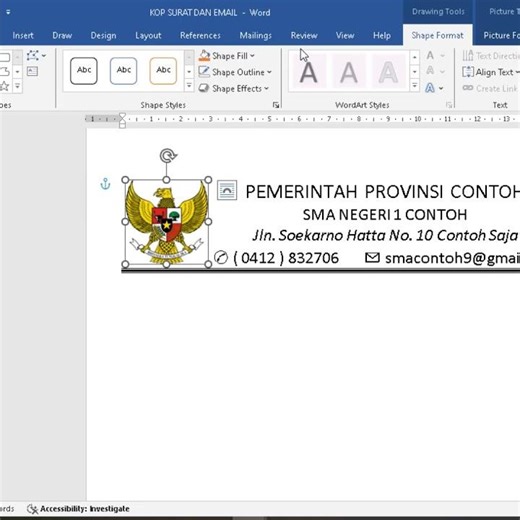
Task: Click the Jln. Soekarno Hatta address line
Action: tap(385, 236)
